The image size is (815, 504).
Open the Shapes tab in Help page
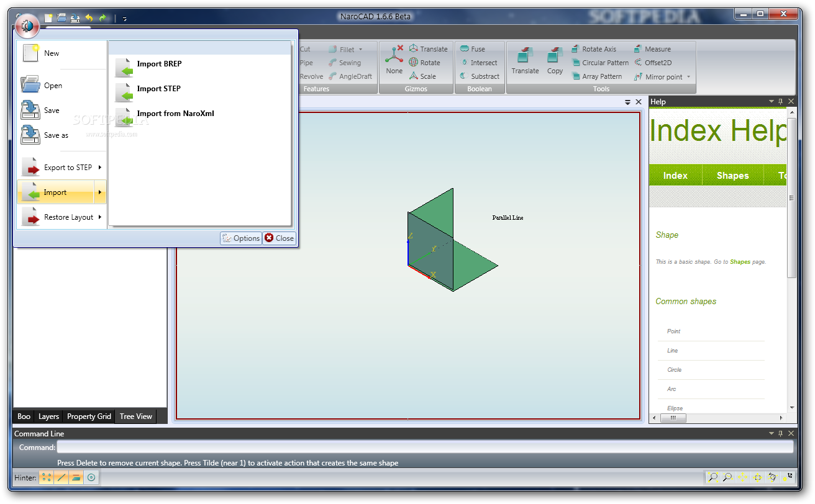(732, 176)
